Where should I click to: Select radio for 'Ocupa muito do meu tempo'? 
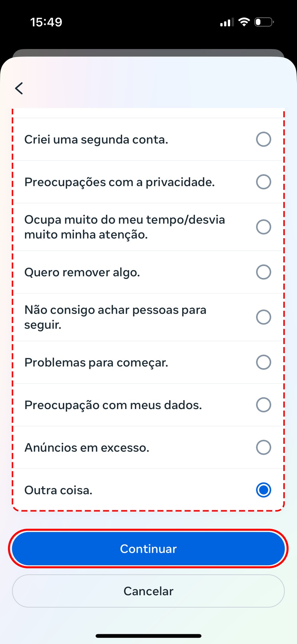point(263,227)
